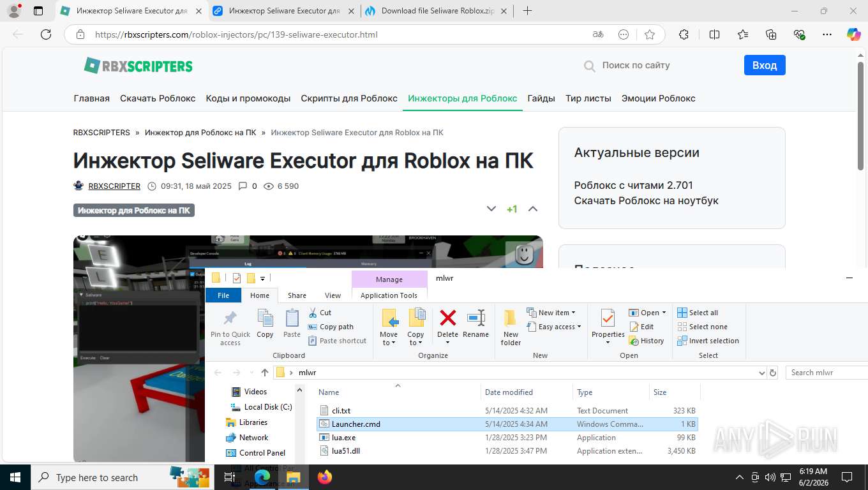Expand the address bar history dropdown
868x490 pixels.
point(761,373)
